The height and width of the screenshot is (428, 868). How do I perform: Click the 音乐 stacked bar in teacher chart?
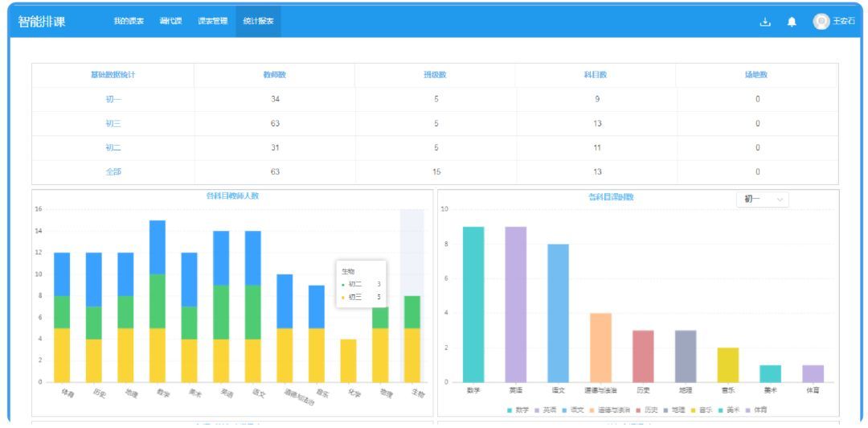[x=317, y=333]
